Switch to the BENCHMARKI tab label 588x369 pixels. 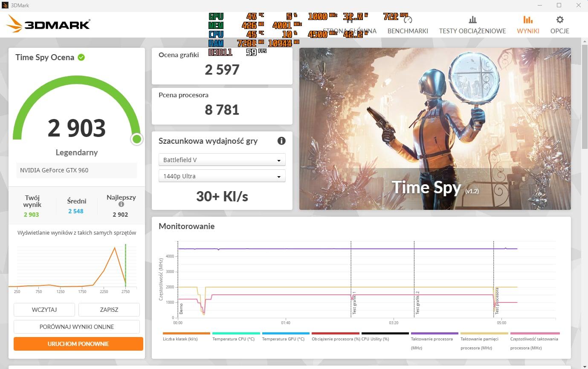[x=408, y=31]
